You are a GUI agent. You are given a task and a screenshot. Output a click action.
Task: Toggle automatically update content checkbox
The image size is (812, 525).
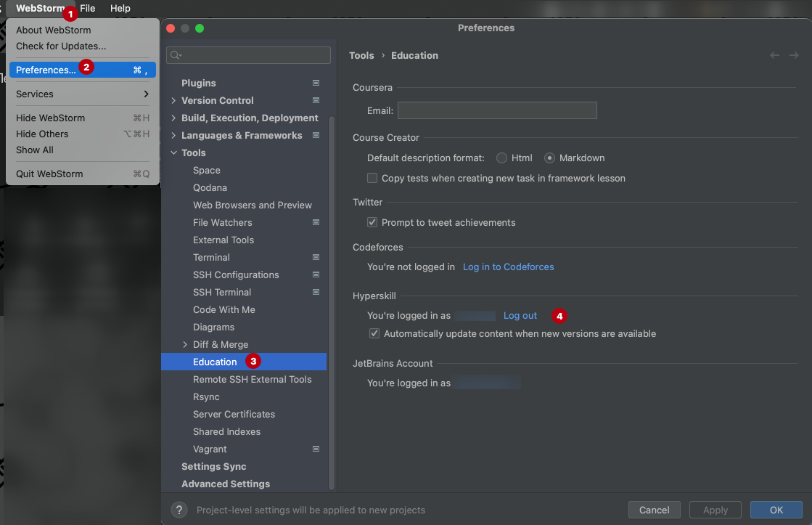(x=374, y=333)
